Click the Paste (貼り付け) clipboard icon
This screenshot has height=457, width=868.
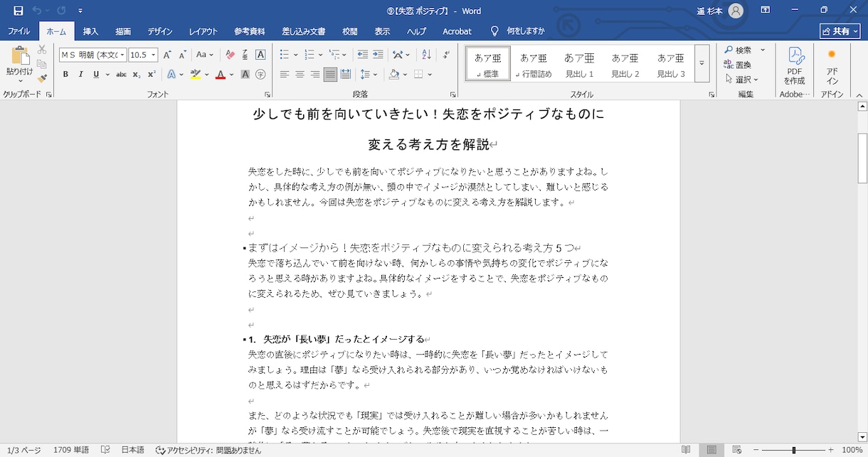[19, 56]
